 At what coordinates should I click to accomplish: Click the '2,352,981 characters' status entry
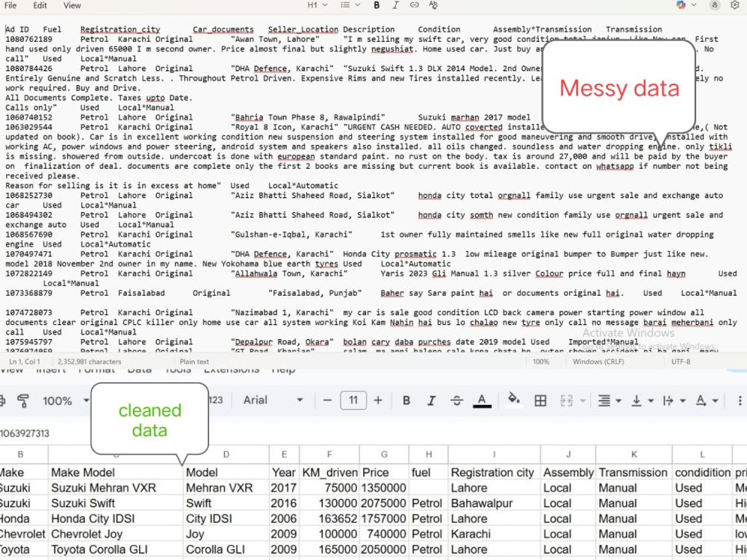tap(89, 361)
